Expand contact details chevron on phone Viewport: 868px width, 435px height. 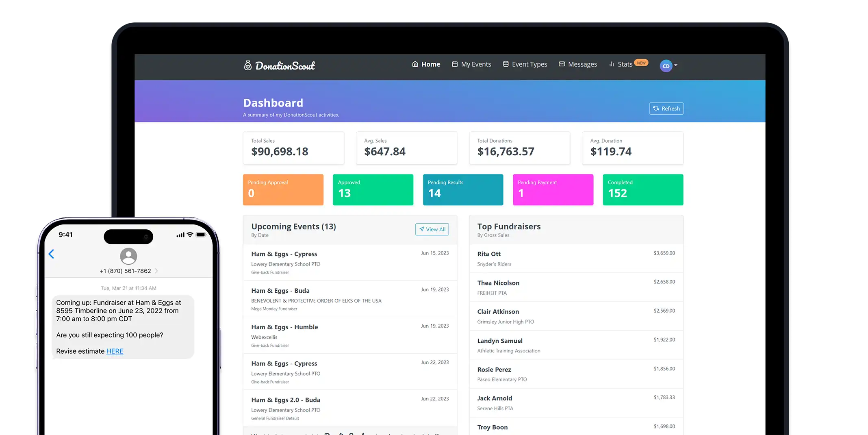(156, 271)
